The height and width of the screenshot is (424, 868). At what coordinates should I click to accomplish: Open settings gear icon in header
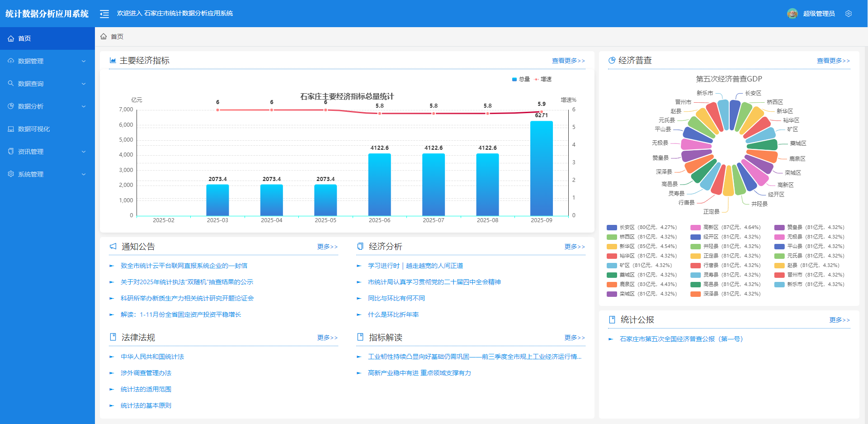point(849,14)
